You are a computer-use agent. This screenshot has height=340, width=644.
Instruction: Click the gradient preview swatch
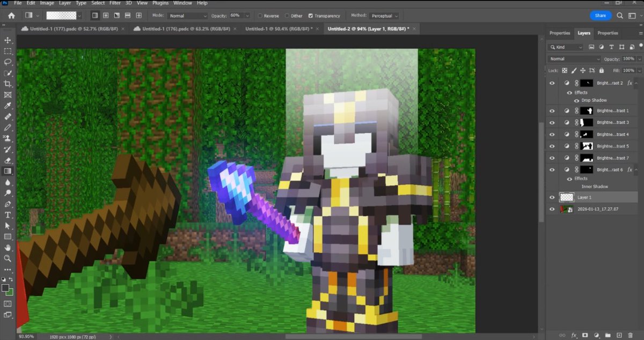(61, 16)
